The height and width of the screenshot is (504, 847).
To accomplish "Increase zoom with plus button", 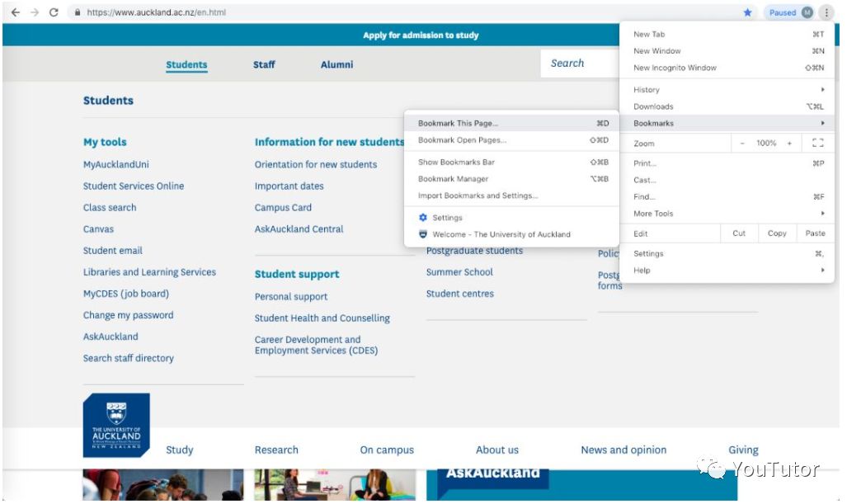I will pos(789,144).
